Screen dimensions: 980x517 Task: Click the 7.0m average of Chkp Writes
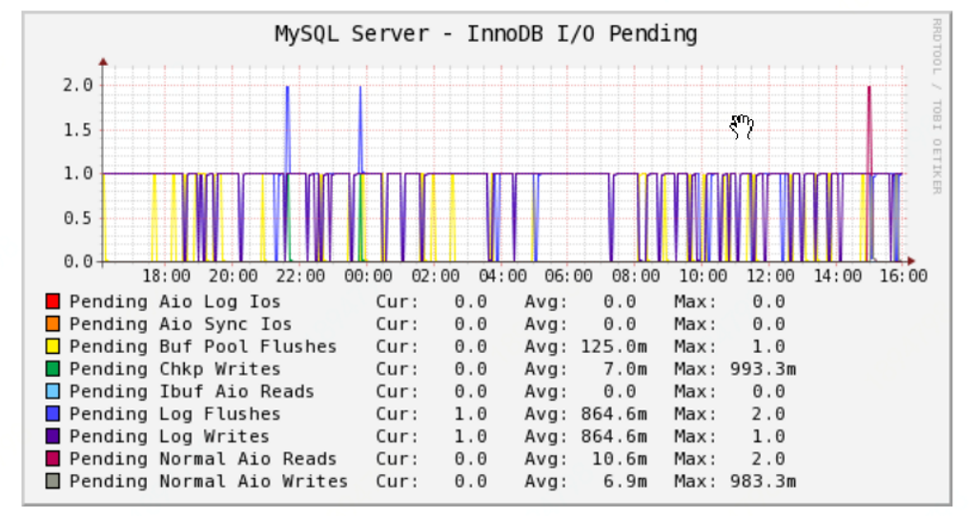coord(625,369)
